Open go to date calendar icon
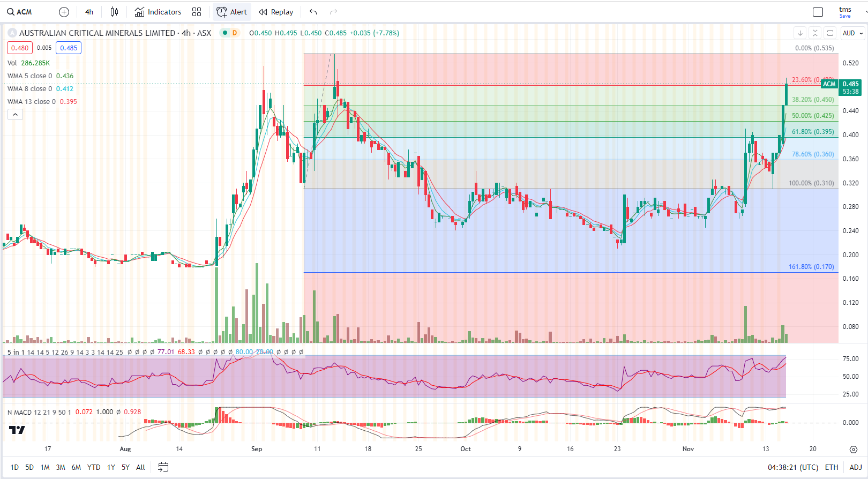 [163, 467]
